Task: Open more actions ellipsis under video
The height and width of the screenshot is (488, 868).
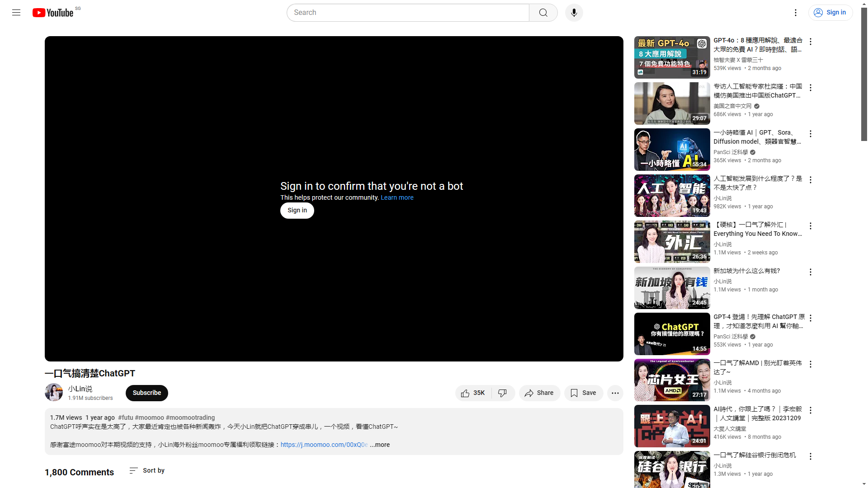Action: (x=615, y=393)
